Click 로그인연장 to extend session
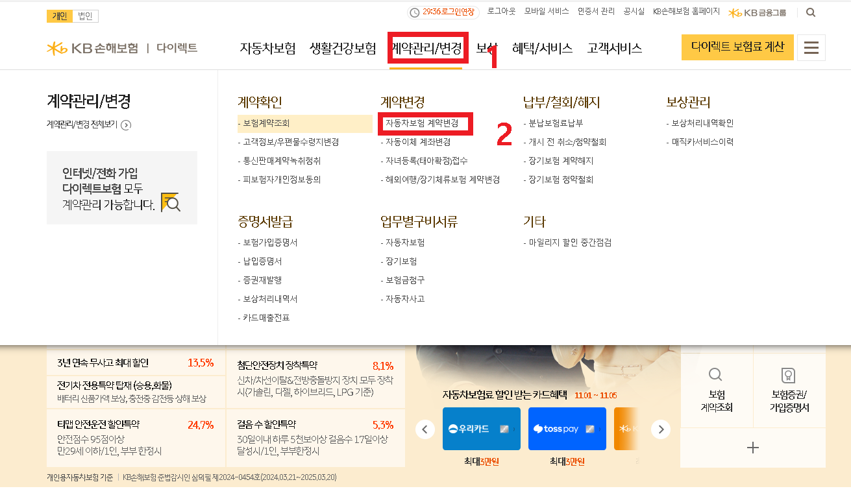The width and height of the screenshot is (851, 504). point(456,12)
